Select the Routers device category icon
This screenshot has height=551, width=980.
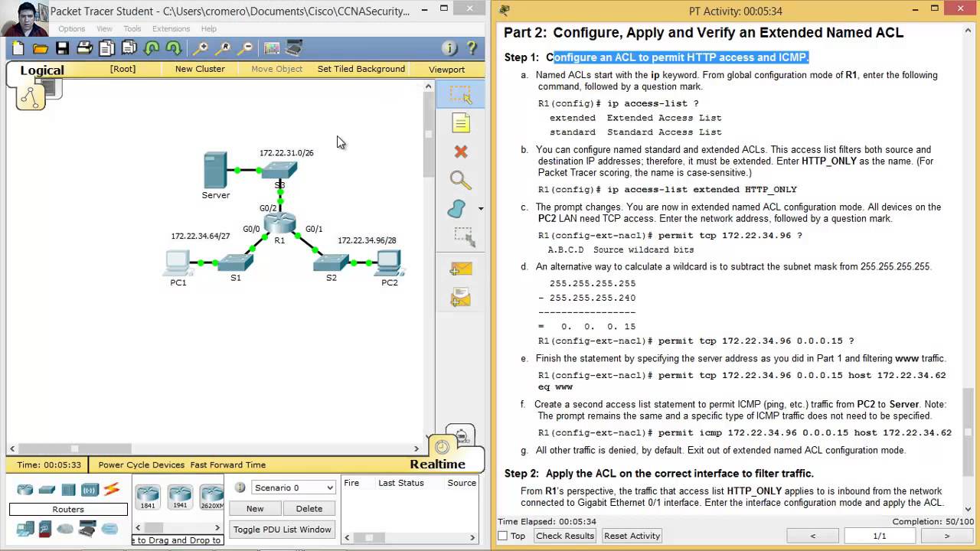(x=25, y=490)
